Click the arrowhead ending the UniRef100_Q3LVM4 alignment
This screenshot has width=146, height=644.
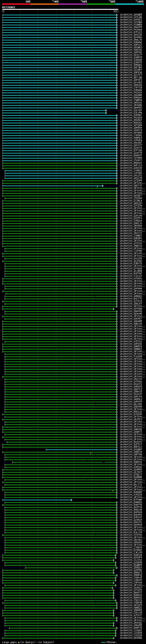coord(106,113)
